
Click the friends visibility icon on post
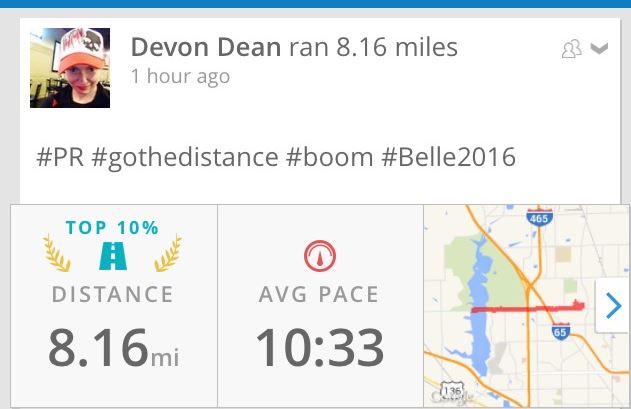571,50
